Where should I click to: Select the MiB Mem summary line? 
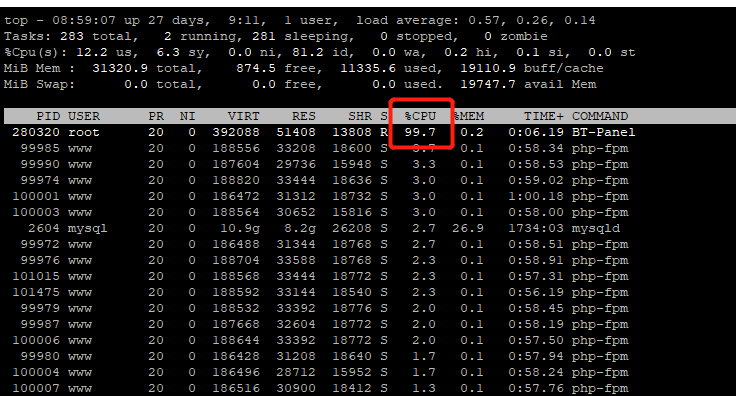pyautogui.click(x=304, y=69)
